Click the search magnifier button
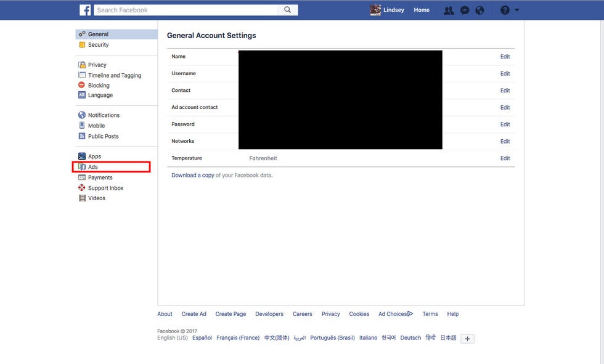Viewport: 604px width, 364px height. point(287,10)
